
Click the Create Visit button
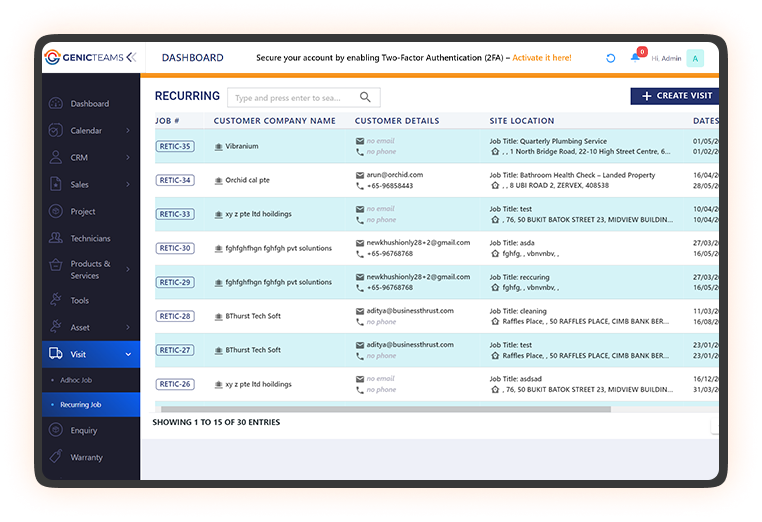(675, 96)
